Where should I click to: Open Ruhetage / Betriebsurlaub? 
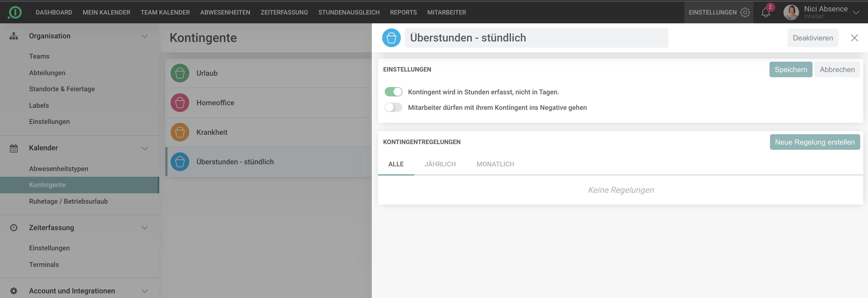pyautogui.click(x=68, y=201)
